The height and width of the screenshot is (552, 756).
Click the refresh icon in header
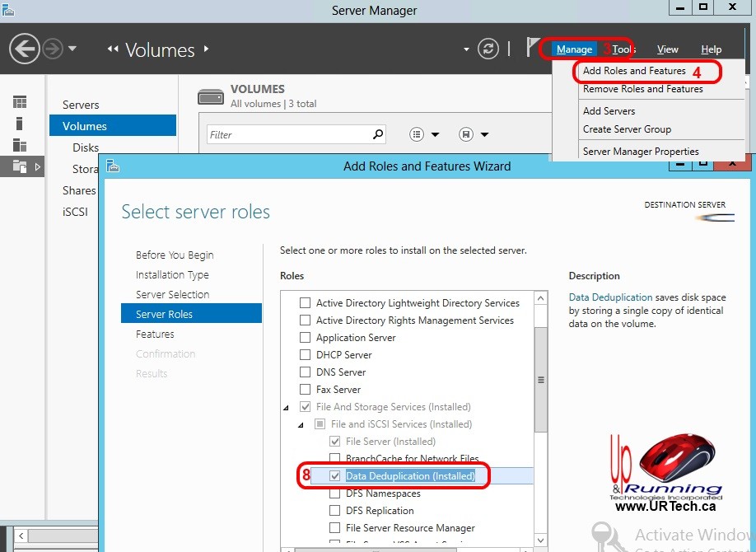tap(488, 49)
